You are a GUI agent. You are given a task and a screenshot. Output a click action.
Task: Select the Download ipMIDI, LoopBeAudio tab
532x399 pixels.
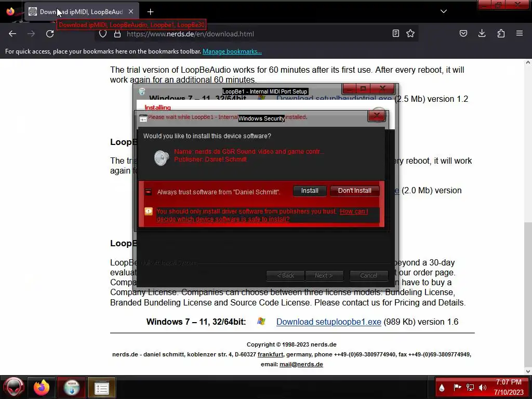pyautogui.click(x=82, y=11)
